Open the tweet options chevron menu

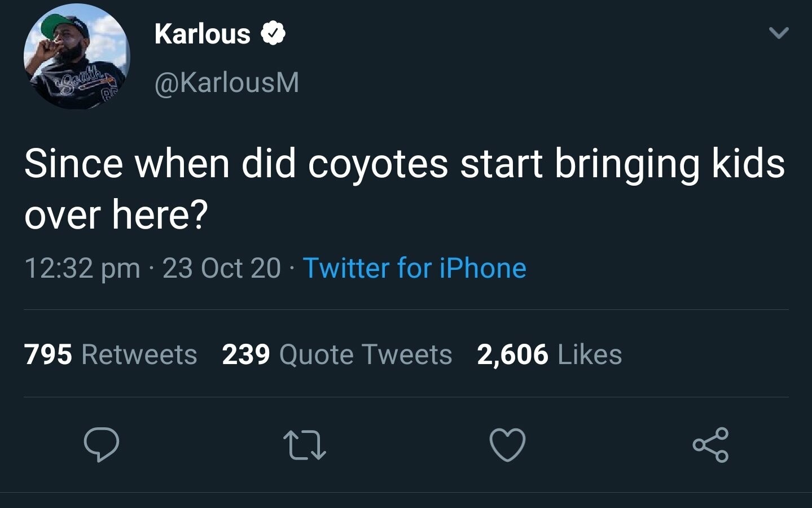[x=779, y=33]
